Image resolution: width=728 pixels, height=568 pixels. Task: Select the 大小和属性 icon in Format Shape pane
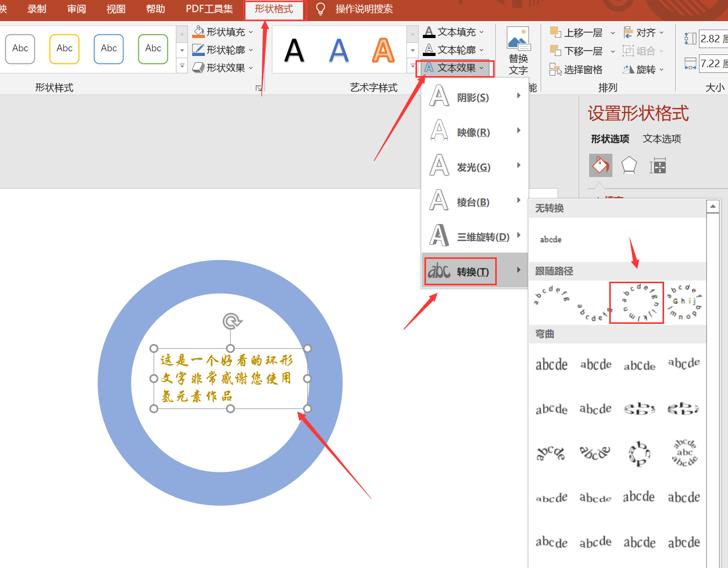coord(658,165)
